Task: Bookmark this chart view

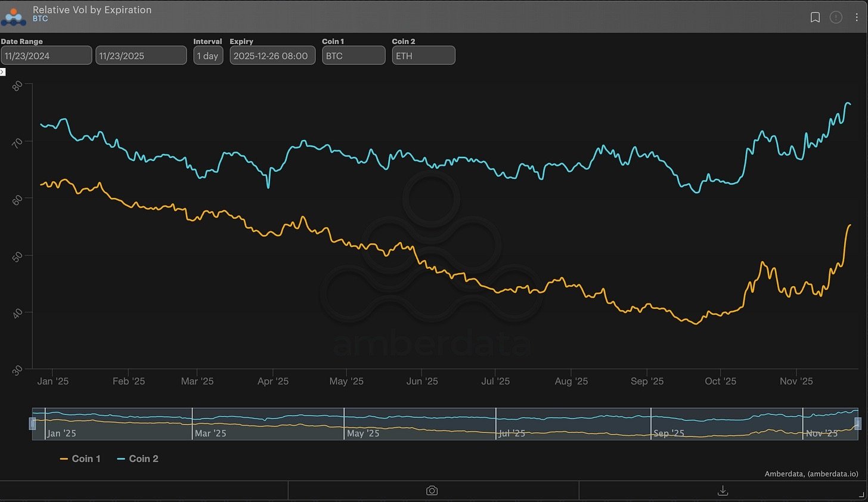Action: 815,17
